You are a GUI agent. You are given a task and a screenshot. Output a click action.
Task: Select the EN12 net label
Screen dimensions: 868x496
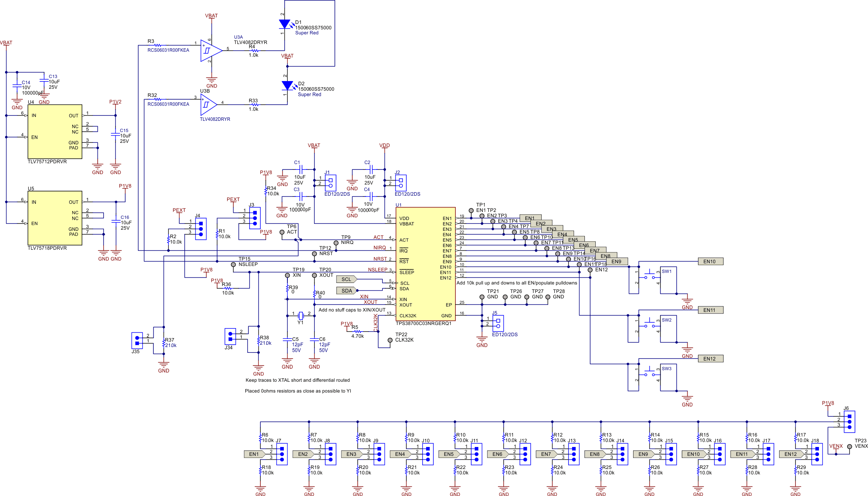pyautogui.click(x=710, y=358)
